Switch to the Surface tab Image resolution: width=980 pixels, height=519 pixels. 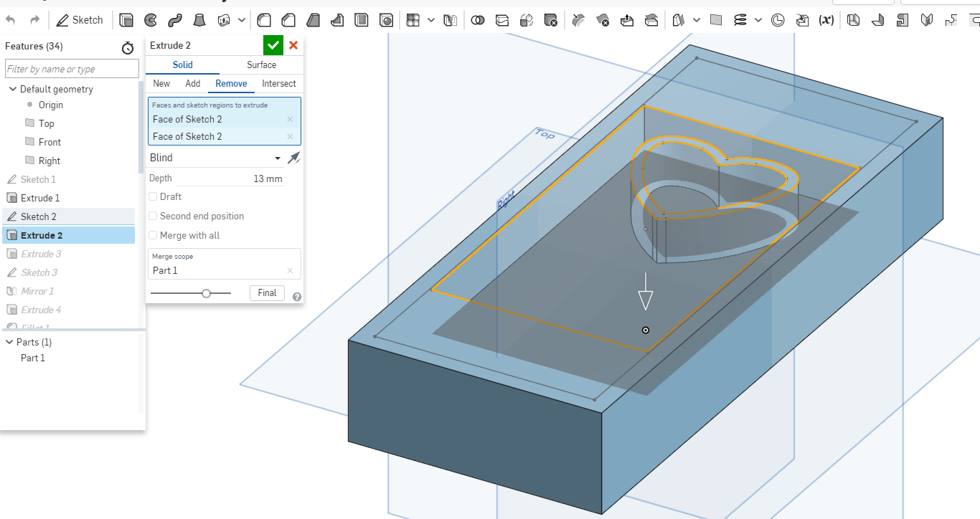tap(261, 65)
